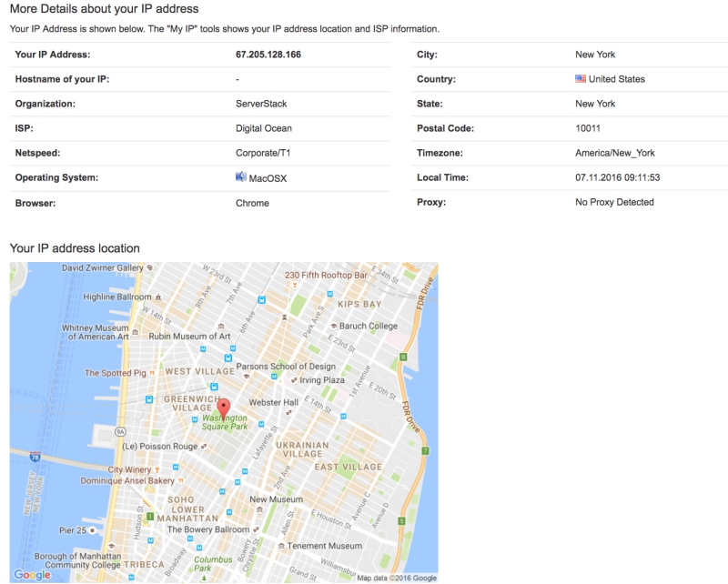Click the Tenement Museum marker icon
This screenshot has height=584, width=728.
(x=281, y=546)
